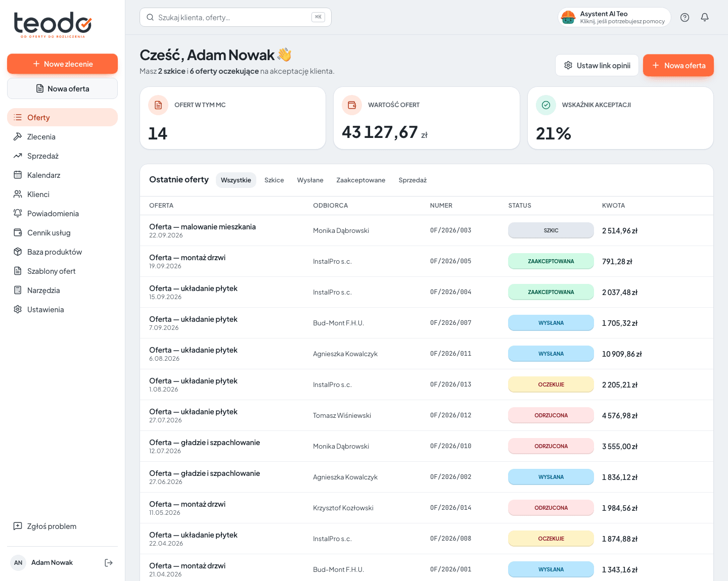The width and height of the screenshot is (728, 581).
Task: Open Baza produktów page
Action: (x=62, y=252)
